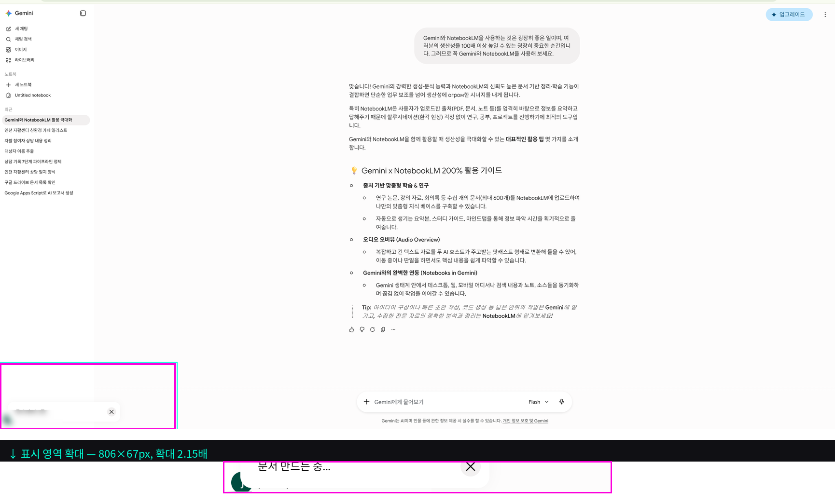Open the chat "자활 참여자 상담 내용 정리"
The width and height of the screenshot is (835, 504).
pyautogui.click(x=28, y=141)
